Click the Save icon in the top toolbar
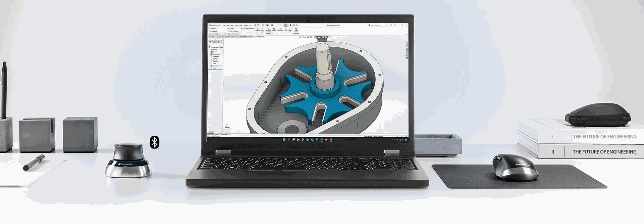This screenshot has height=224, width=644. [268, 25]
